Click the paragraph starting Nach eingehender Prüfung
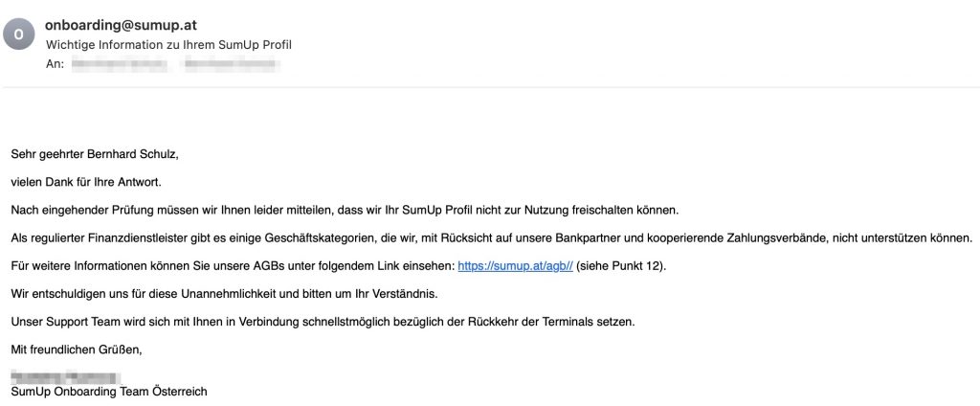The width and height of the screenshot is (980, 406). coord(345,211)
